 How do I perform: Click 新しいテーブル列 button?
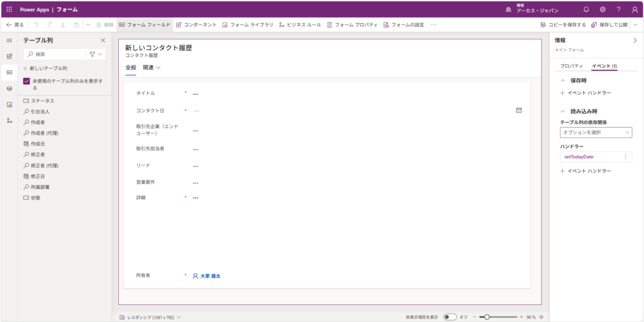(x=45, y=68)
